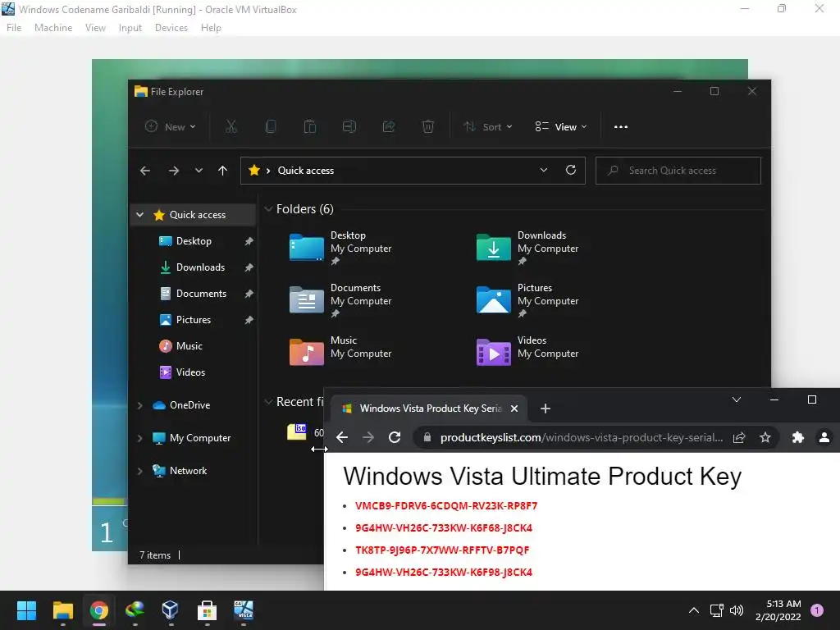Select the Windows Vista Product Key tab
Image resolution: width=840 pixels, height=630 pixels.
430,409
